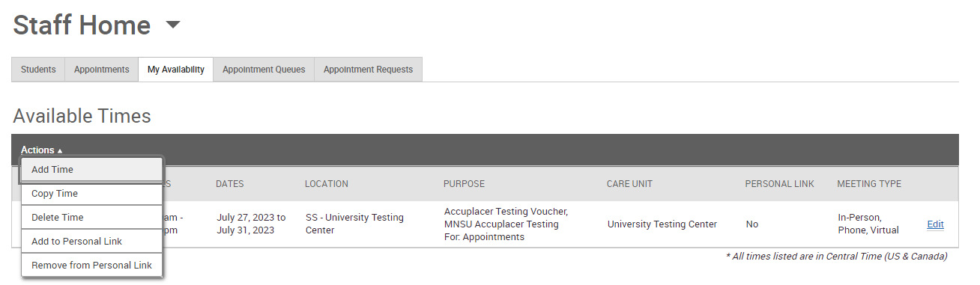Collapse the Actions menu
This screenshot has height=285, width=980.
tap(42, 150)
